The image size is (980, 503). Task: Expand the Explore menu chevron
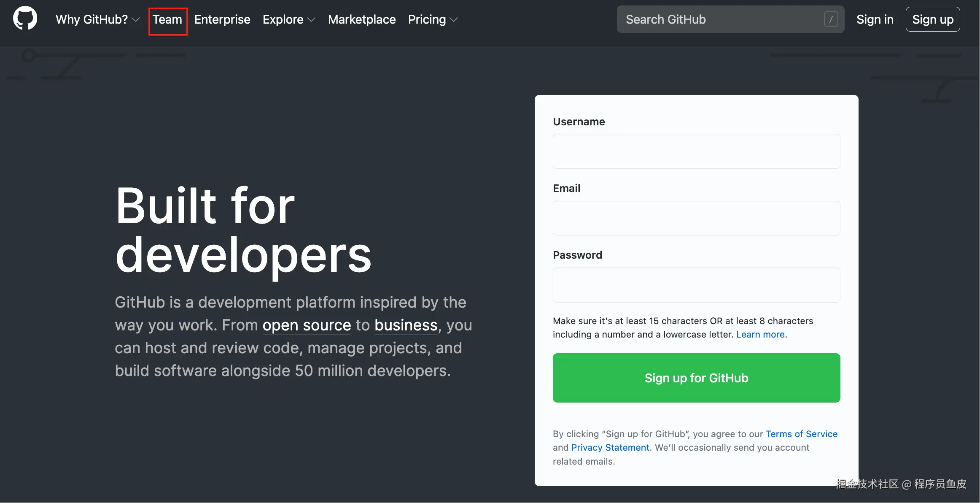[311, 20]
